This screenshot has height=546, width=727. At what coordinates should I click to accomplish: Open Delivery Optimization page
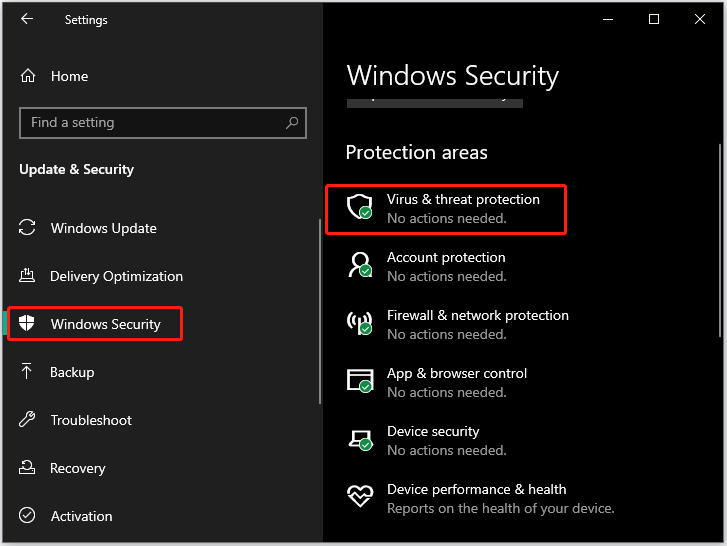coord(116,276)
